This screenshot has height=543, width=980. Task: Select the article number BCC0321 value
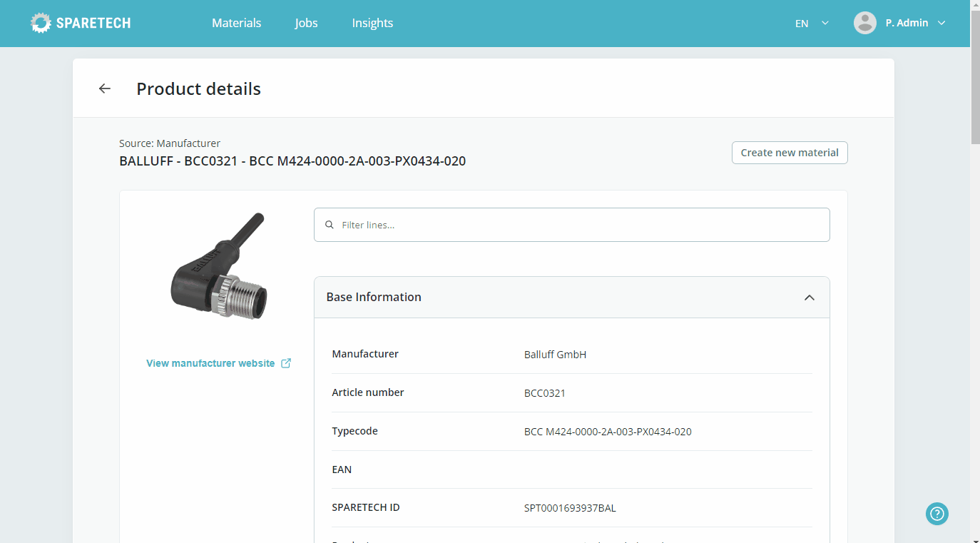pos(545,393)
